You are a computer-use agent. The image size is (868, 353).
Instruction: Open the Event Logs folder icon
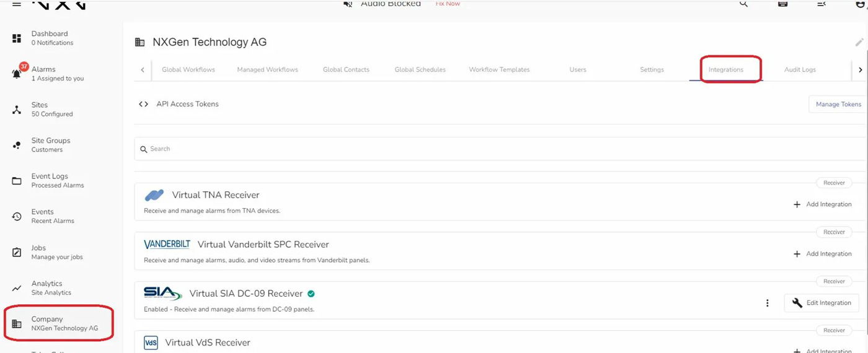[x=17, y=181]
